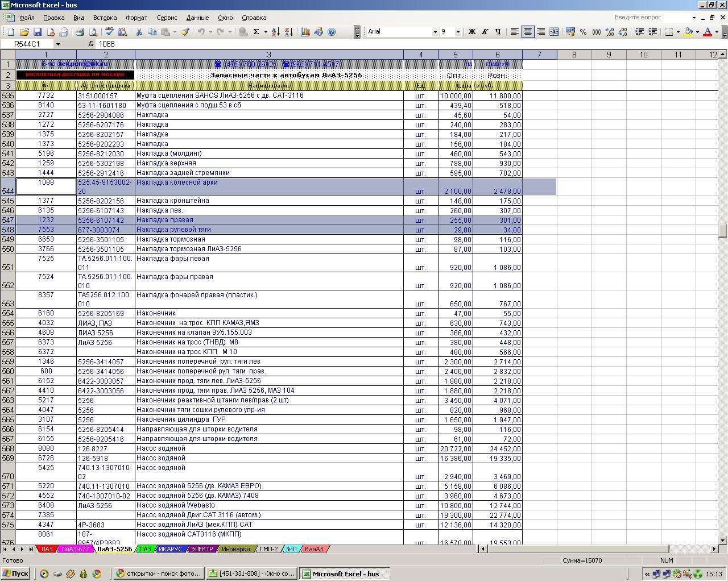Viewport: 728px width, 582px height.
Task: Switch to the Иномарки sheet tab
Action: [x=236, y=549]
